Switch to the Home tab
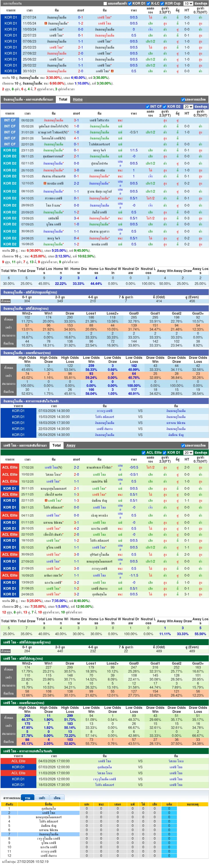209x868 pixels. pos(78,99)
